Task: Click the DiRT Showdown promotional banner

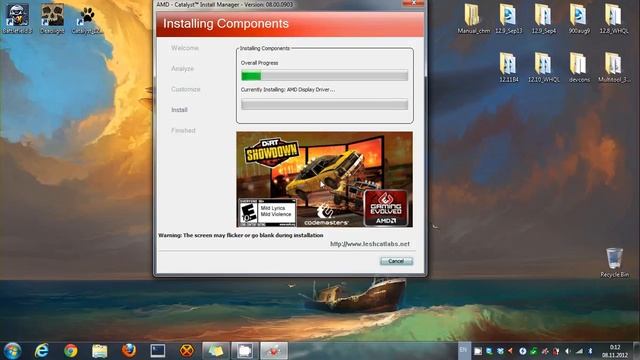Action: coord(324,179)
